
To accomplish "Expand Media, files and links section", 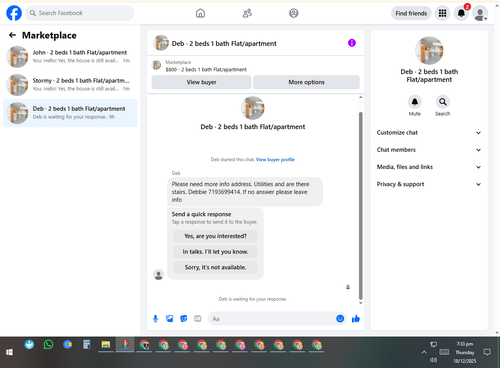I will [429, 167].
